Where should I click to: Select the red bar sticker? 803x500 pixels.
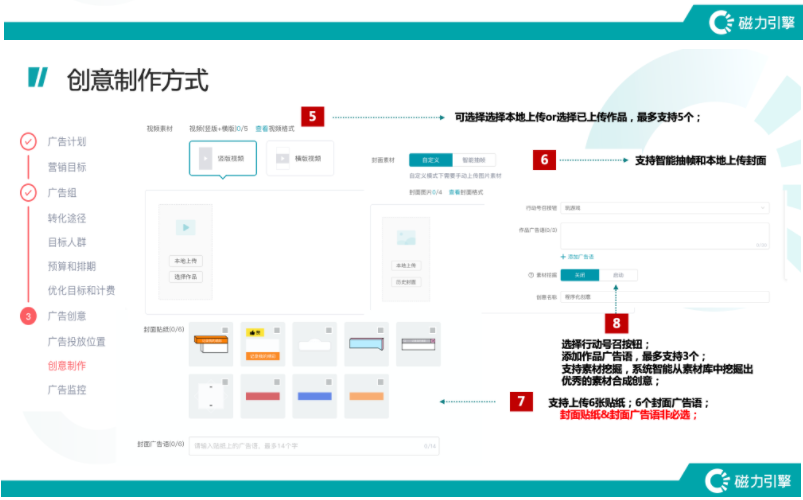click(x=263, y=396)
